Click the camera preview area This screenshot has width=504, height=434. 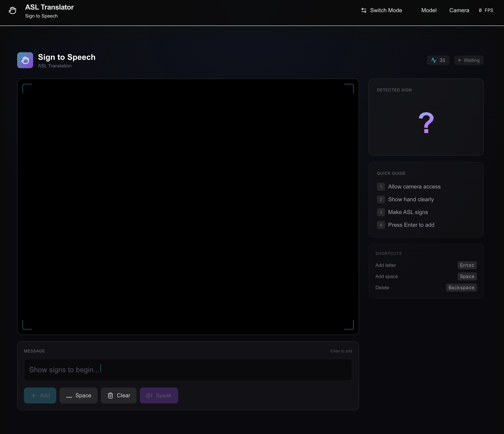[188, 207]
